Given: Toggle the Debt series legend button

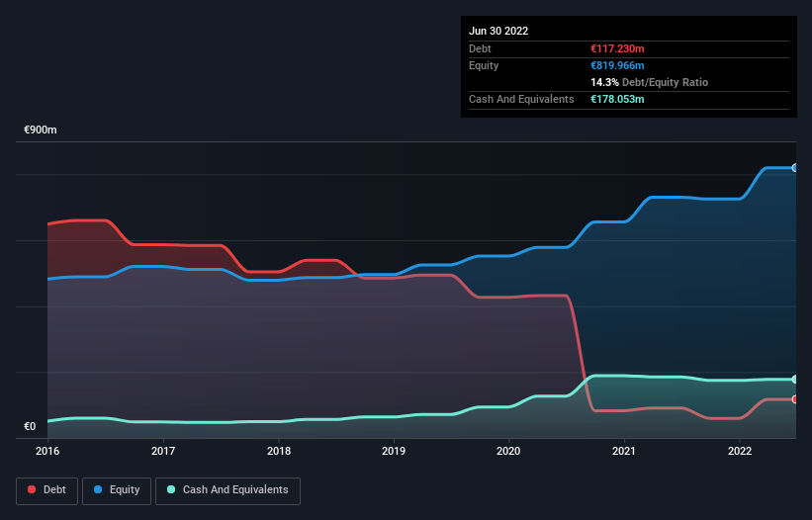Looking at the screenshot, I should [46, 490].
